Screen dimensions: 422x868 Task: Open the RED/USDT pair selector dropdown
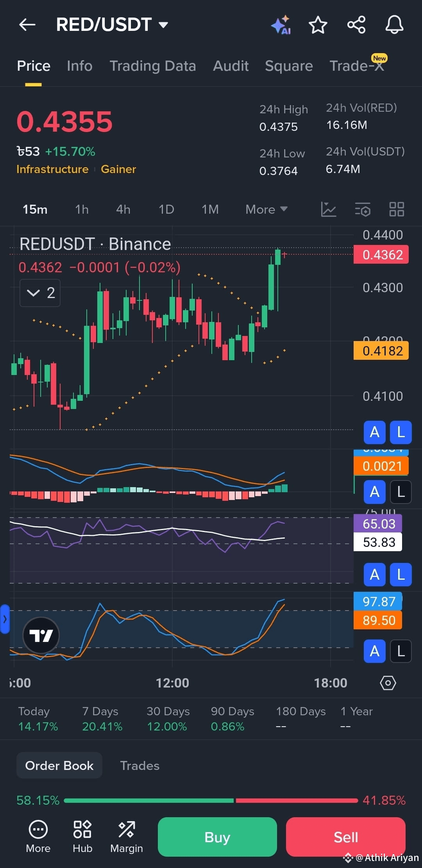112,25
